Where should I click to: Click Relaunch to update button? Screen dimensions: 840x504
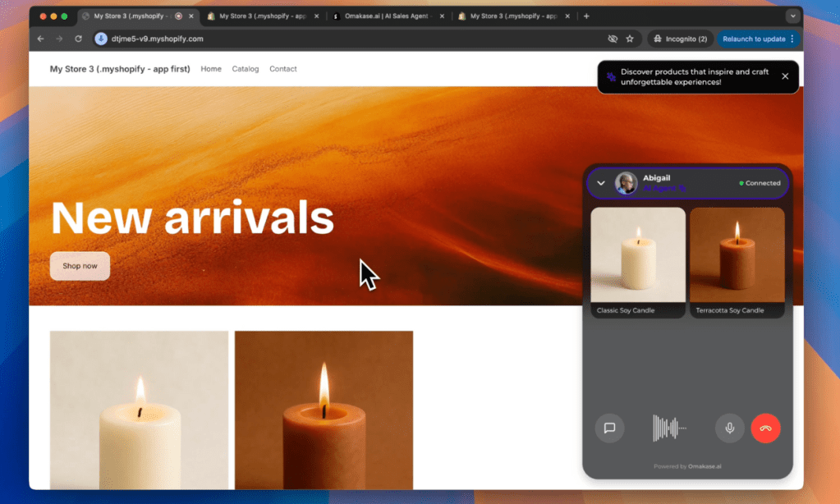coord(754,39)
